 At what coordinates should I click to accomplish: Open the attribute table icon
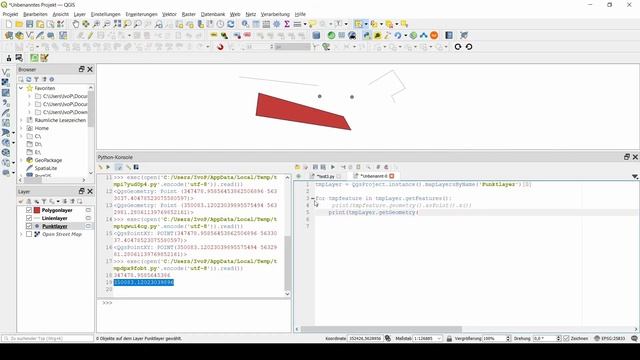coord(256,24)
